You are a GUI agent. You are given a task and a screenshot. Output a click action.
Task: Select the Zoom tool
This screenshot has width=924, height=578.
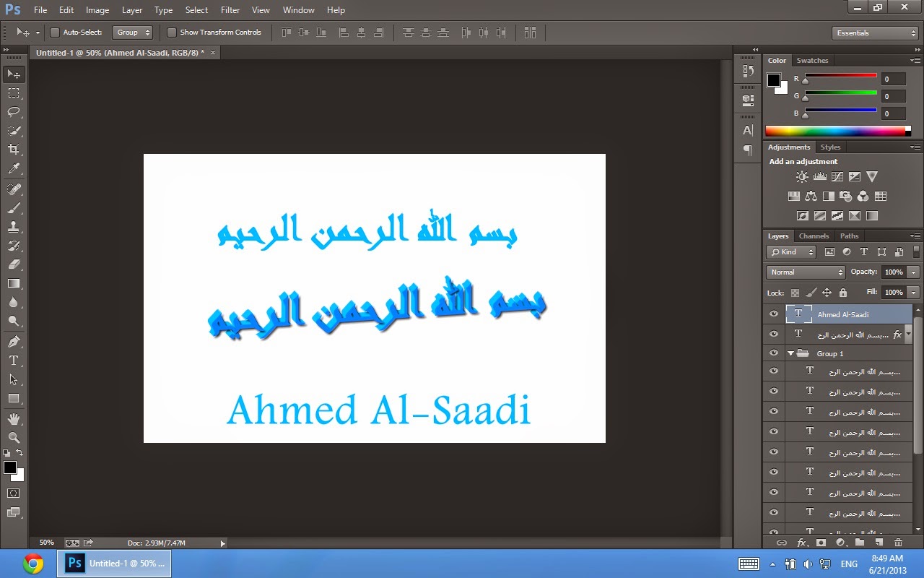pyautogui.click(x=14, y=437)
